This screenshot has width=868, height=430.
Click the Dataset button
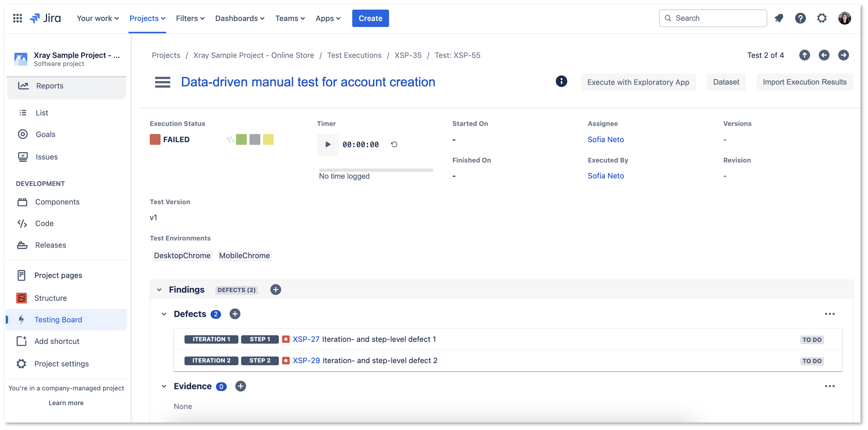tap(726, 82)
